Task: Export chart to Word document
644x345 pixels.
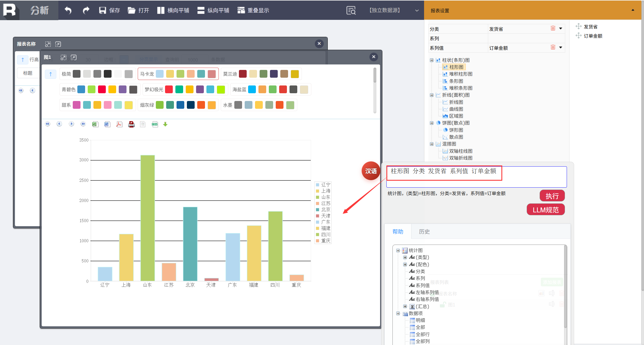Action: 107,124
